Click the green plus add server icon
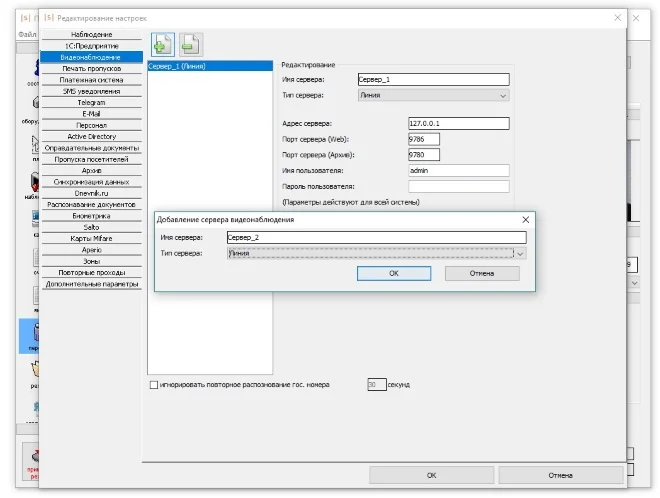Viewport: 660px width, 498px height. [163, 44]
